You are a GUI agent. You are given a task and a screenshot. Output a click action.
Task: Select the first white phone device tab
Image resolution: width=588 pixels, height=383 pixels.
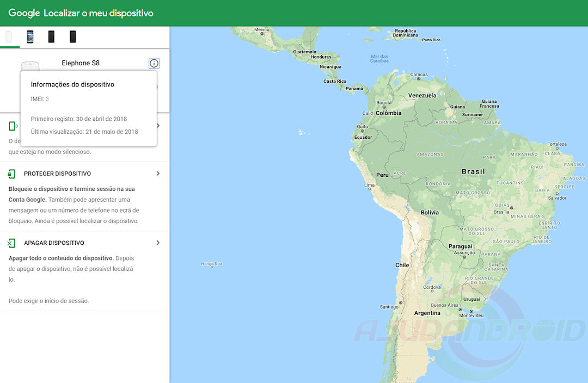tap(9, 37)
